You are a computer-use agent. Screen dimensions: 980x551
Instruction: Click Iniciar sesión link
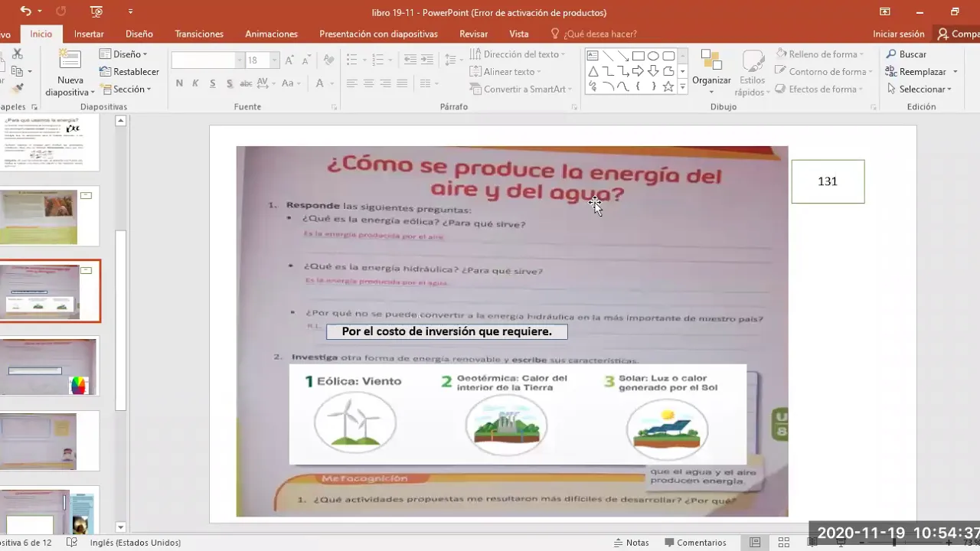(898, 34)
